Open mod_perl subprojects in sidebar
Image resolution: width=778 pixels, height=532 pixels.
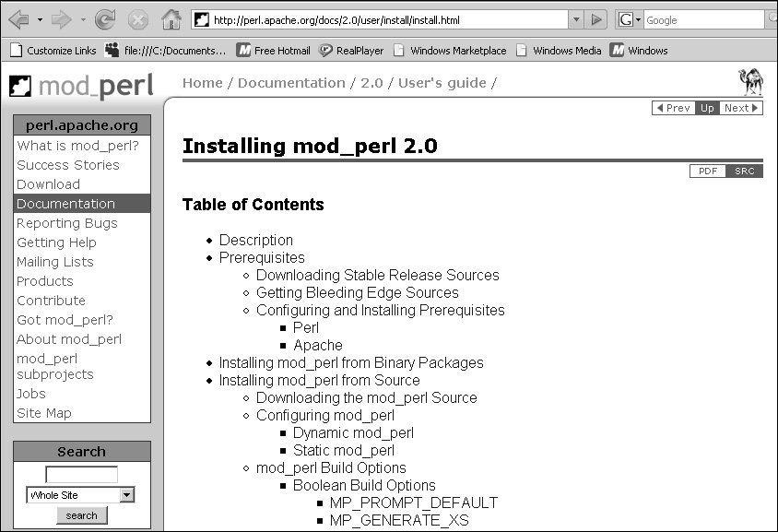[x=55, y=366]
